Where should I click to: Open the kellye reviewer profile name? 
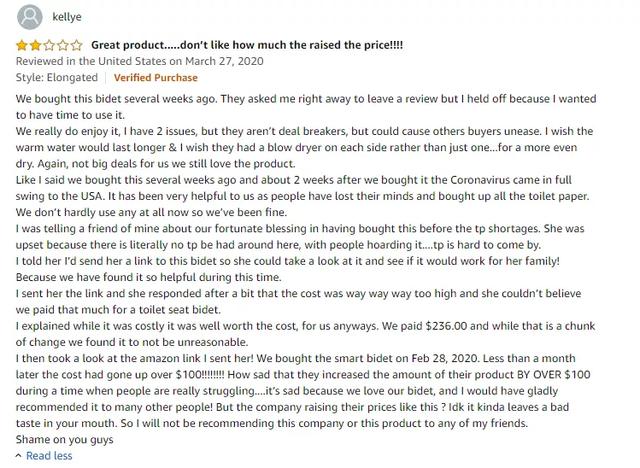[67, 17]
